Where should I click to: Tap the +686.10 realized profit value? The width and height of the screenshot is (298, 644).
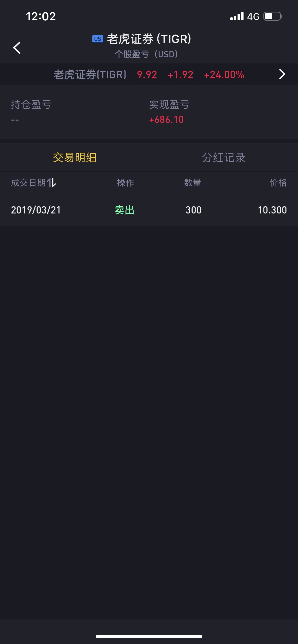click(x=167, y=120)
